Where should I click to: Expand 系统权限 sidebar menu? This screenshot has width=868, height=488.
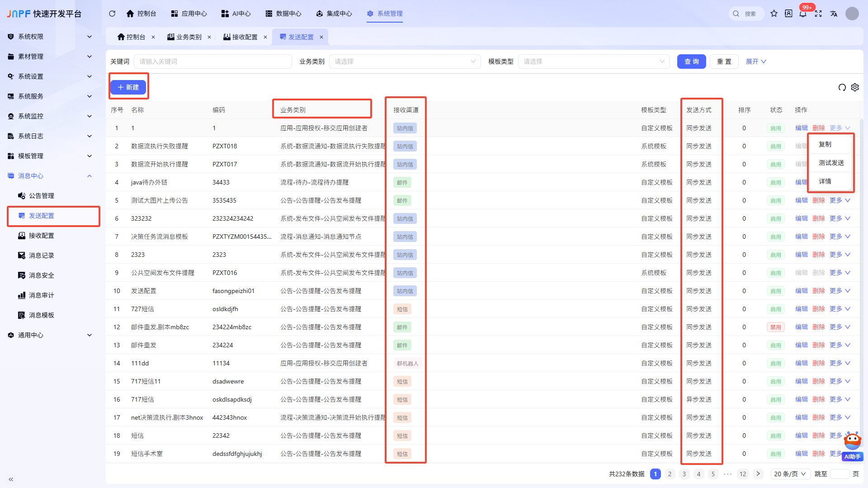[51, 37]
